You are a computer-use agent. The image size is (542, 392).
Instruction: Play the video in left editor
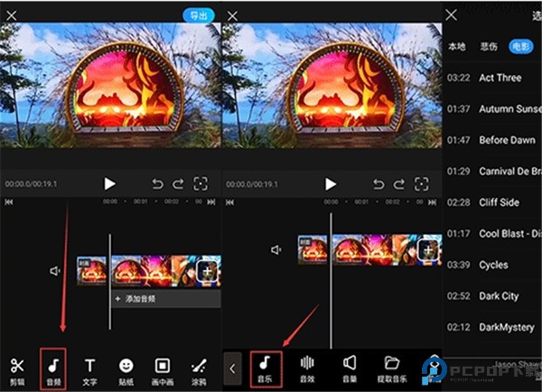coord(109,184)
